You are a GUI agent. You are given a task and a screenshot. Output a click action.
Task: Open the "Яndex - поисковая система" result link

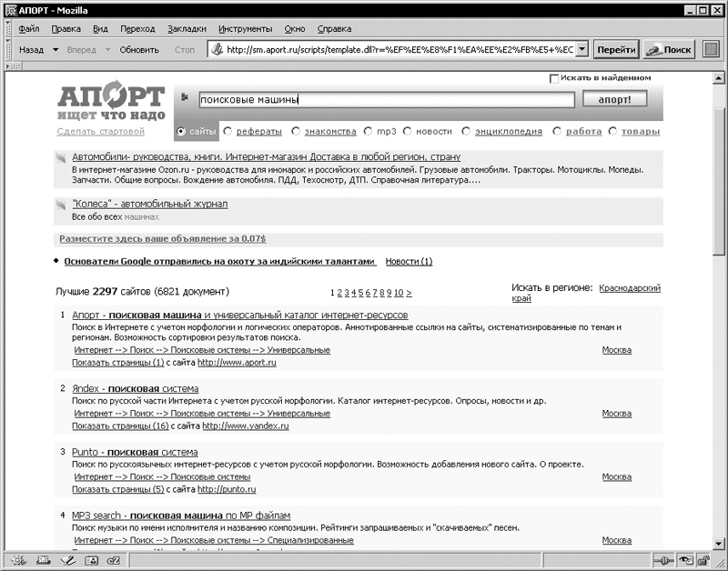pyautogui.click(x=135, y=389)
